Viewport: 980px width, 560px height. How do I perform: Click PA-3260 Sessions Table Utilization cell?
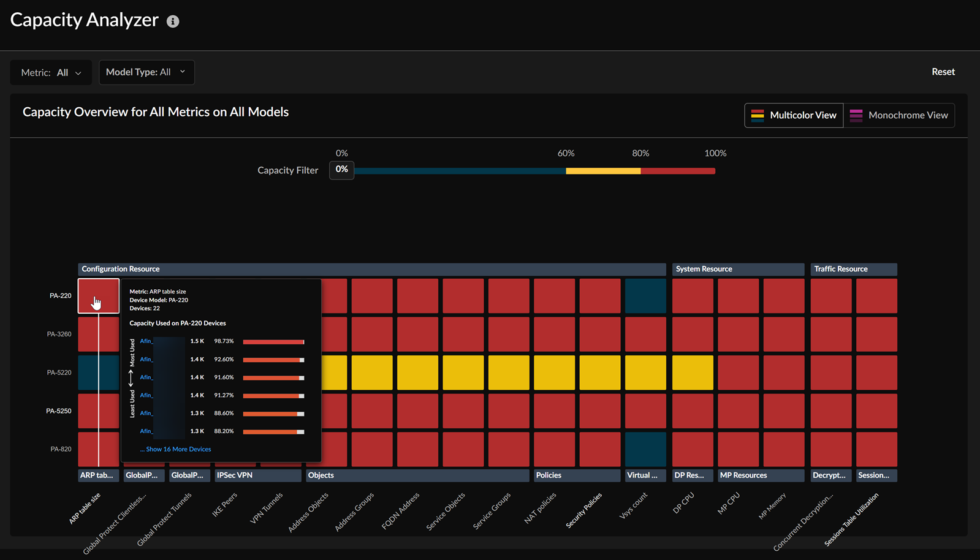click(876, 334)
